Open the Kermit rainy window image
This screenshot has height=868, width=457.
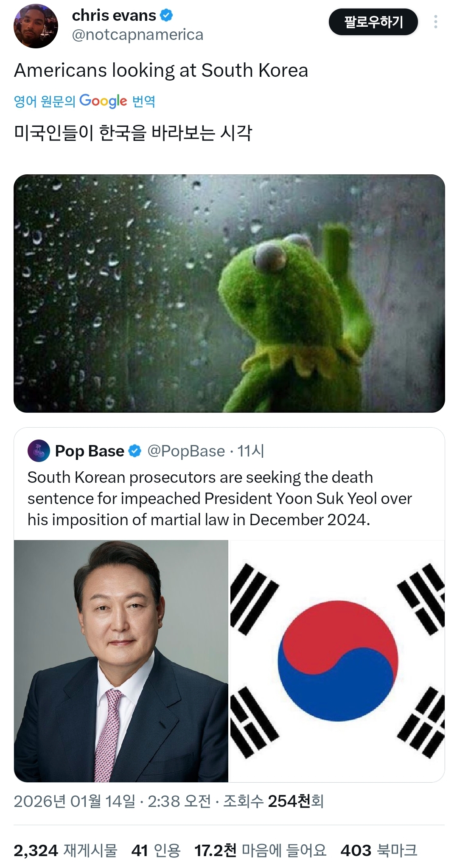point(229,293)
